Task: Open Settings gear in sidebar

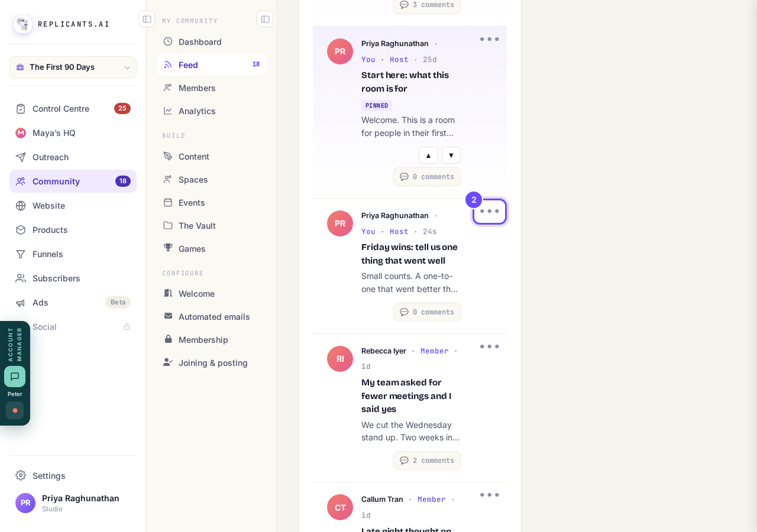Action: (x=73, y=476)
